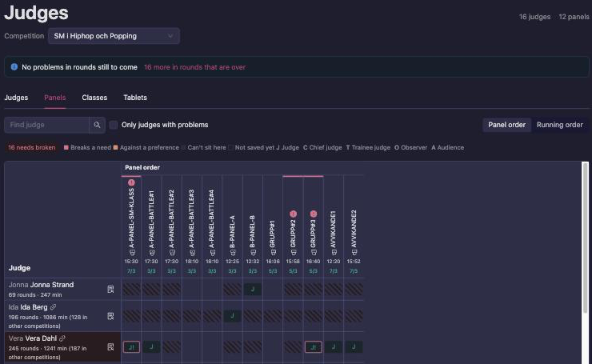Image resolution: width=592 pixels, height=364 pixels.
Task: Toggle Ida Berg's J cell in B-PANEL-A
Action: (x=232, y=316)
